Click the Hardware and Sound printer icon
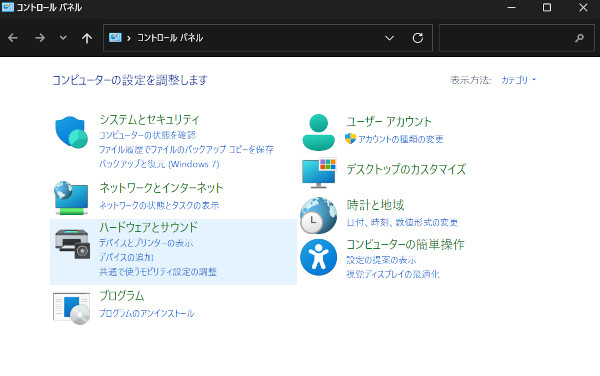The width and height of the screenshot is (600, 376). click(72, 244)
